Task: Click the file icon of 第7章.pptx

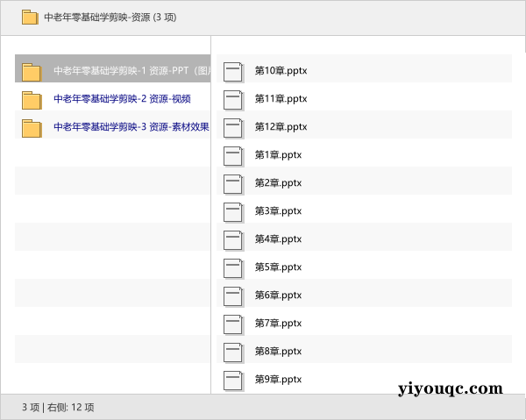Action: click(x=233, y=324)
